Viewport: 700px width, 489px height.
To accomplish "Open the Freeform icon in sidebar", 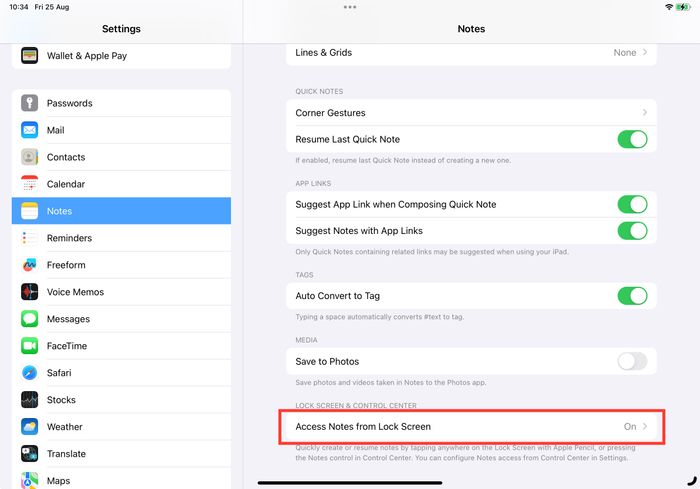I will click(30, 265).
